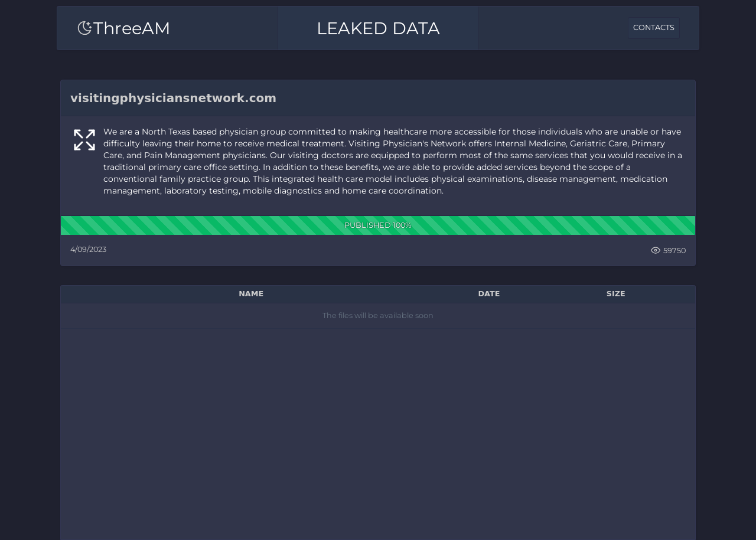756x540 pixels.
Task: Click the NAME column header
Action: click(x=251, y=294)
